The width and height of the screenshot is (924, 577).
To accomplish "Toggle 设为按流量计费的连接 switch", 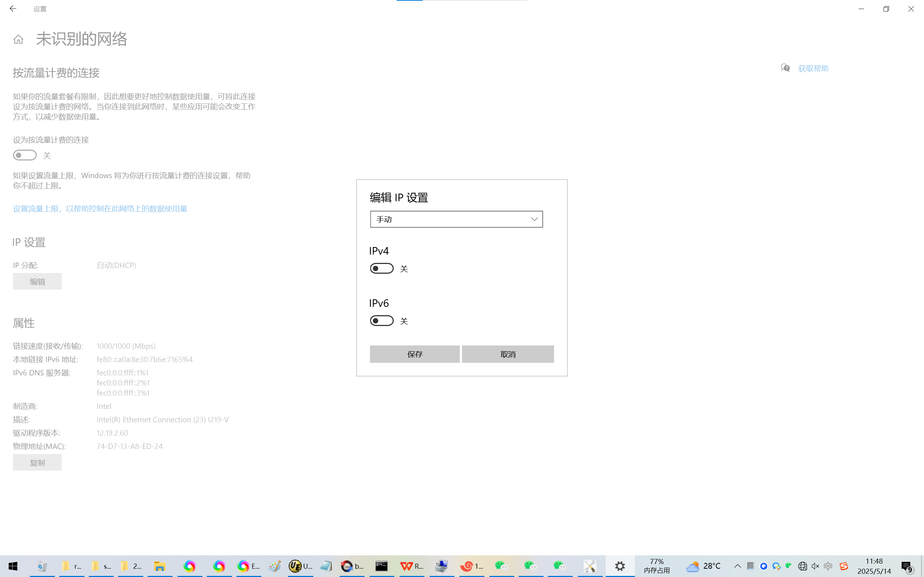I will (25, 155).
